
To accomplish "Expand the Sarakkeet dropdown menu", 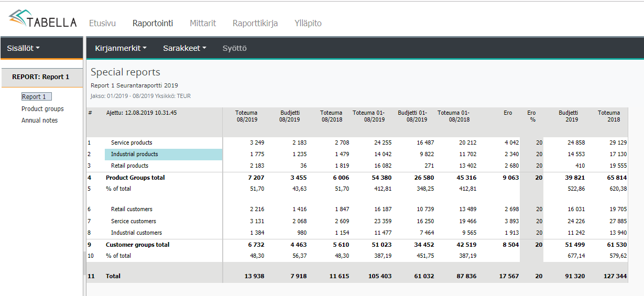I will (x=184, y=48).
